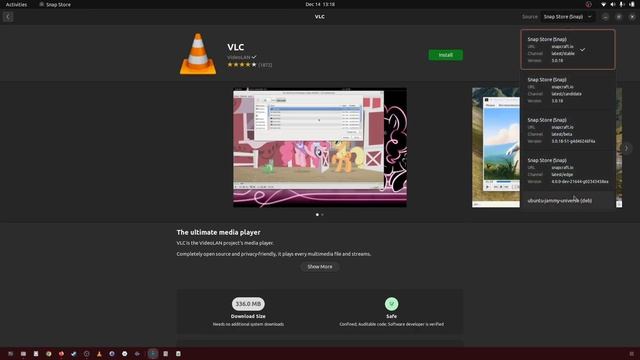Image resolution: width=640 pixels, height=360 pixels.
Task: Open the pony cartoon VLC screenshot
Action: pos(320,147)
